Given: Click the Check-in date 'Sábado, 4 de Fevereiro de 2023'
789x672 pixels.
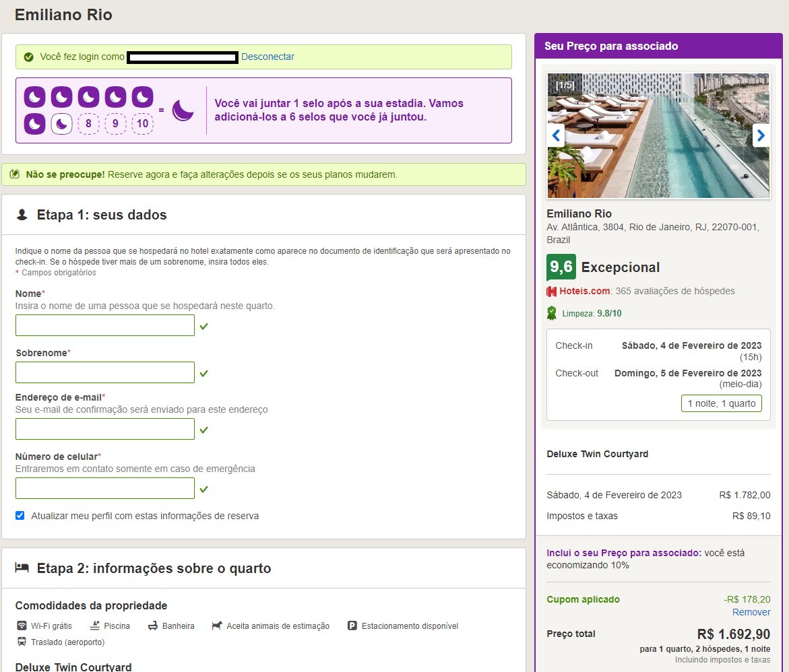Looking at the screenshot, I should (x=691, y=345).
